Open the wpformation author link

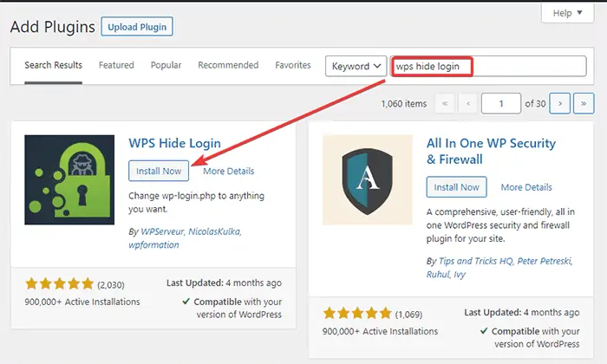pyautogui.click(x=153, y=245)
